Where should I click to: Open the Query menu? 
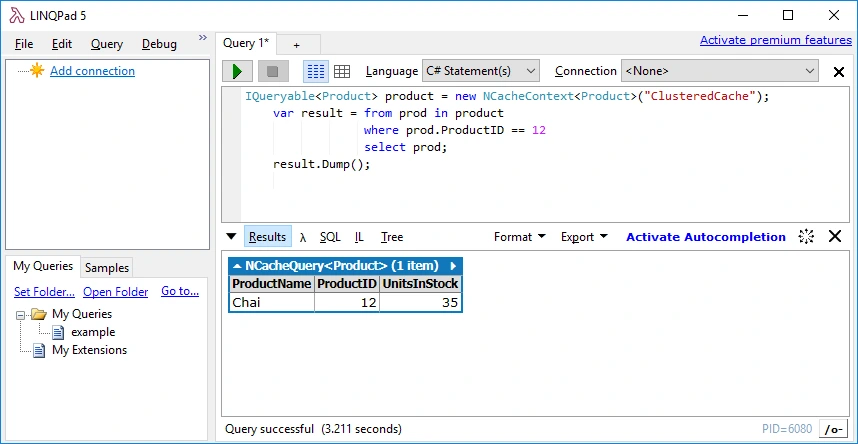coord(107,44)
